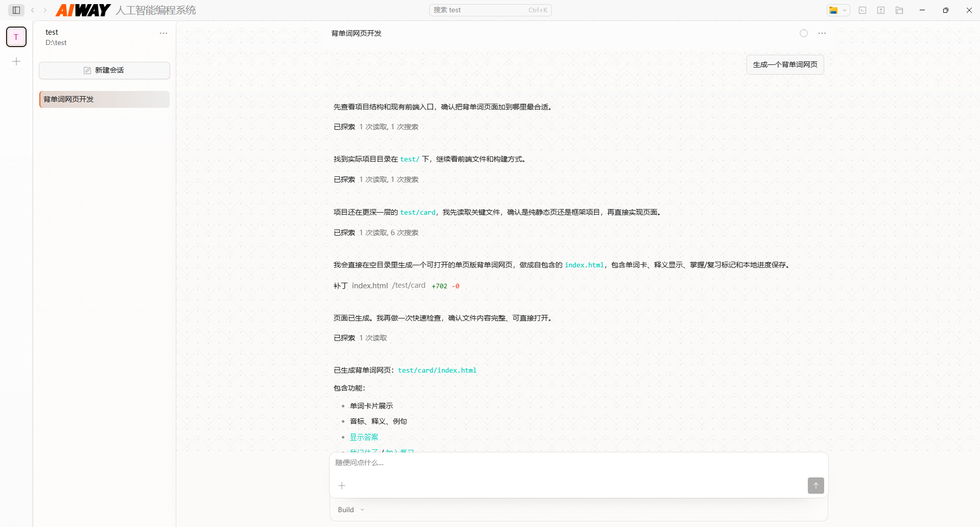Open the test/card/index.html link
The image size is (980, 527).
tap(437, 371)
